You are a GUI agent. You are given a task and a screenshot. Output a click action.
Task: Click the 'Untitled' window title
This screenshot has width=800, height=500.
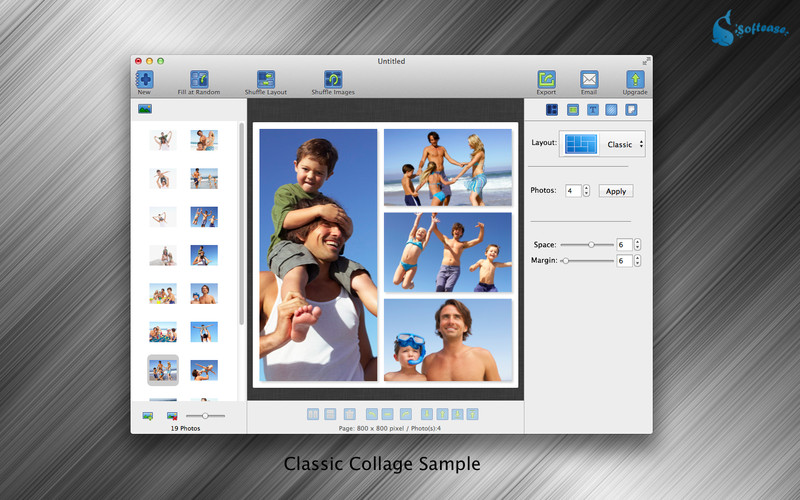tap(391, 61)
